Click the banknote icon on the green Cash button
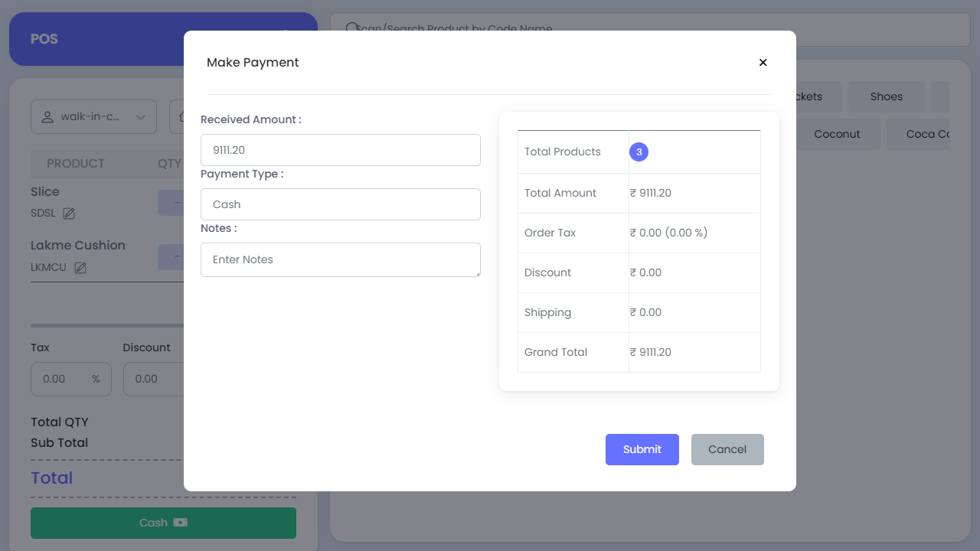The width and height of the screenshot is (980, 551). pyautogui.click(x=179, y=522)
